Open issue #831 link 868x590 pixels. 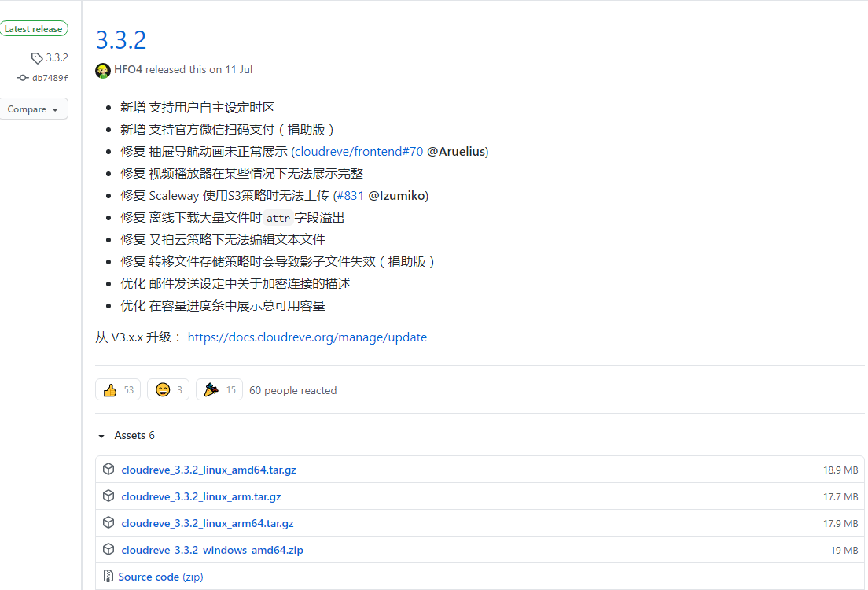pos(350,196)
